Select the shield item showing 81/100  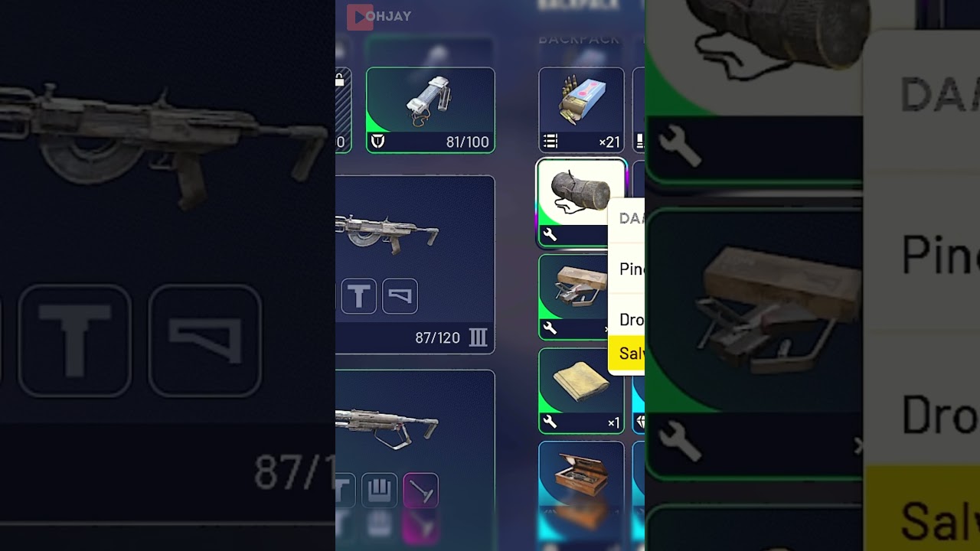[430, 110]
